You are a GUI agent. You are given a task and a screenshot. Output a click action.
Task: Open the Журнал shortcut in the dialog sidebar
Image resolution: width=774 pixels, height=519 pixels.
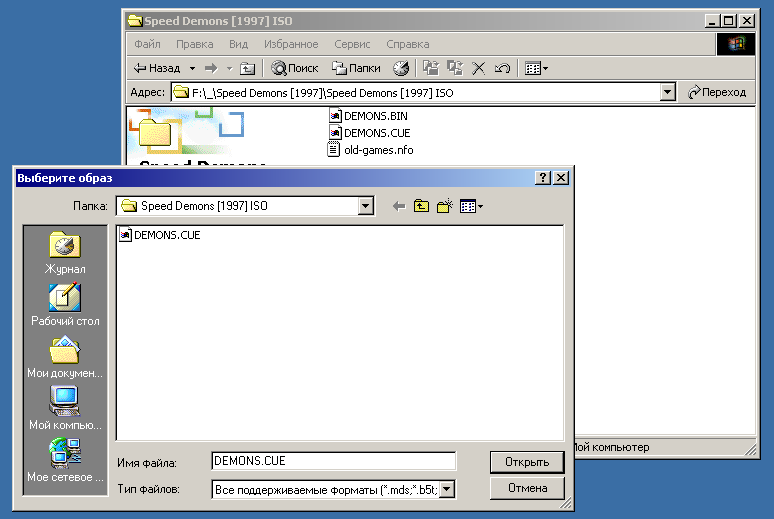(x=65, y=253)
